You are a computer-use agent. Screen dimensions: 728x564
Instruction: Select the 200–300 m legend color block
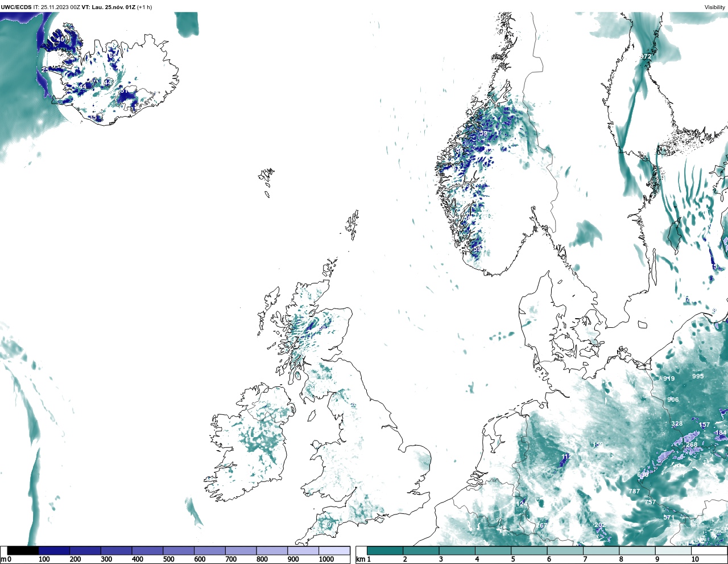point(85,551)
